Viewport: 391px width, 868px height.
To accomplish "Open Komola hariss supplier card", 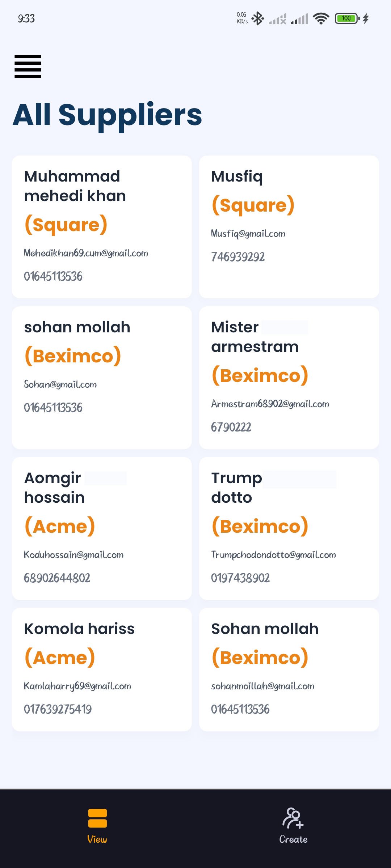I will pos(102,669).
